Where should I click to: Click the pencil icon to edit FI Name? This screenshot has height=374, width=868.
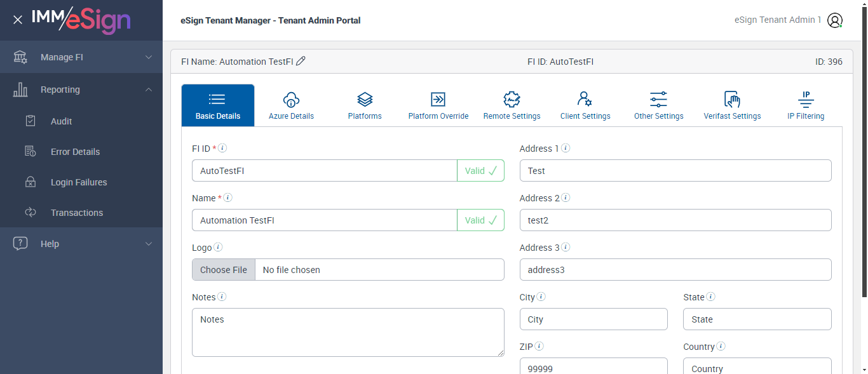pyautogui.click(x=301, y=61)
